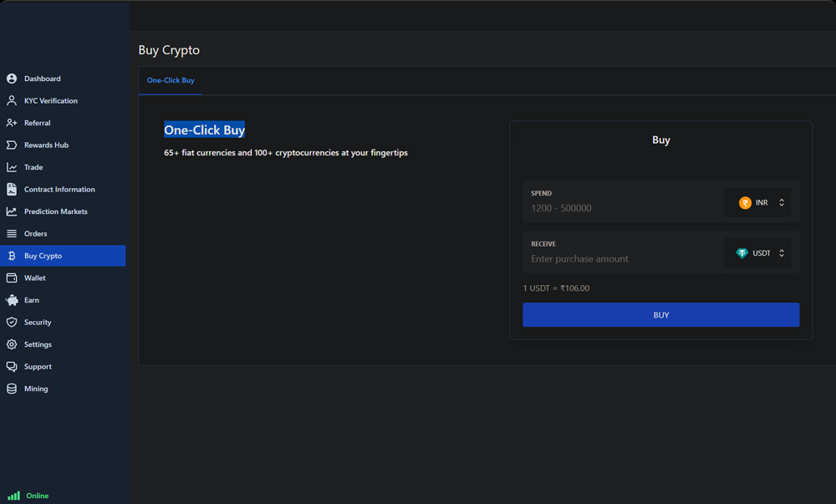Screen dimensions: 836x504
Task: Click the KYC Verification person icon
Action: tap(12, 100)
